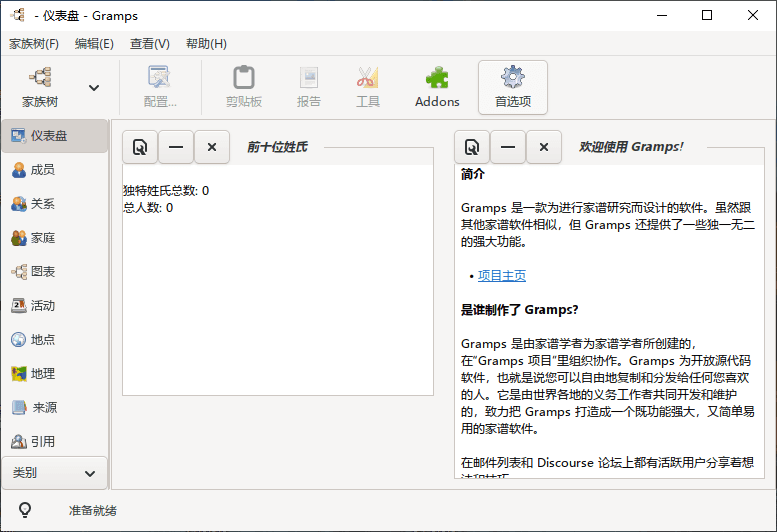Expand the 类别 category dropdown

point(54,473)
